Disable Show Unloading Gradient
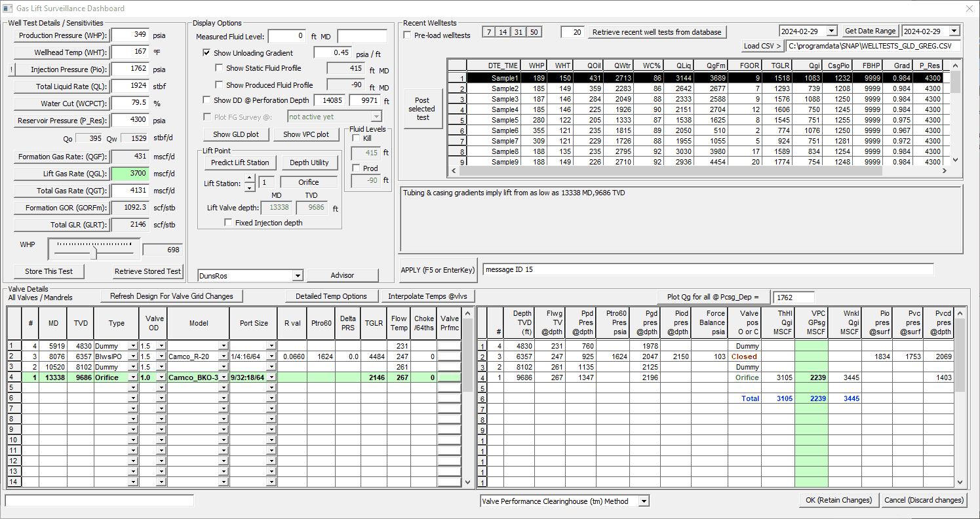 206,53
